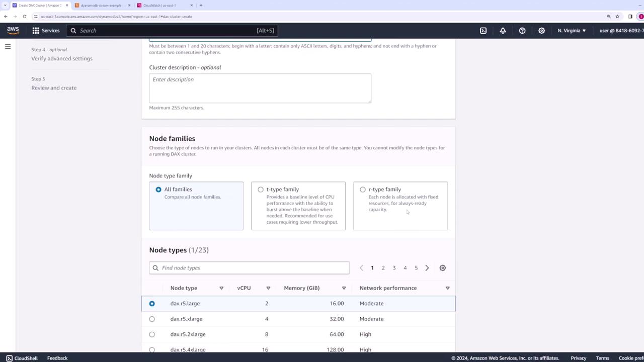This screenshot has height=362, width=644.
Task: Sort by Memory (GiB) column arrow
Action: pos(344,288)
